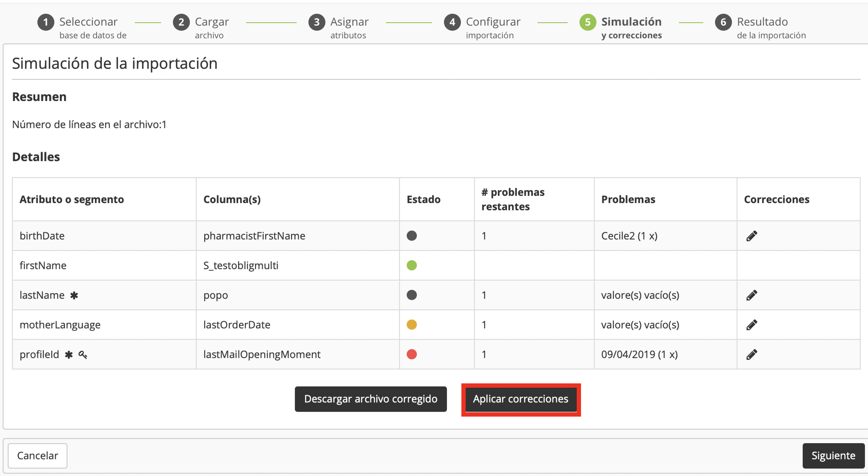Screen dimensions: 868x476
Task: Click green status dot for firstName
Action: (x=412, y=265)
